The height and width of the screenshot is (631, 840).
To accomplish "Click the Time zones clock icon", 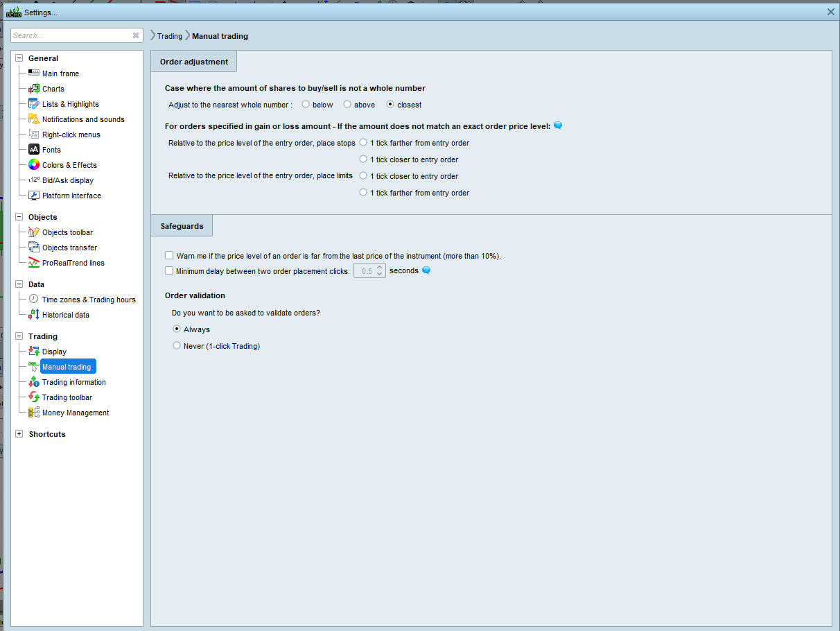I will (34, 300).
